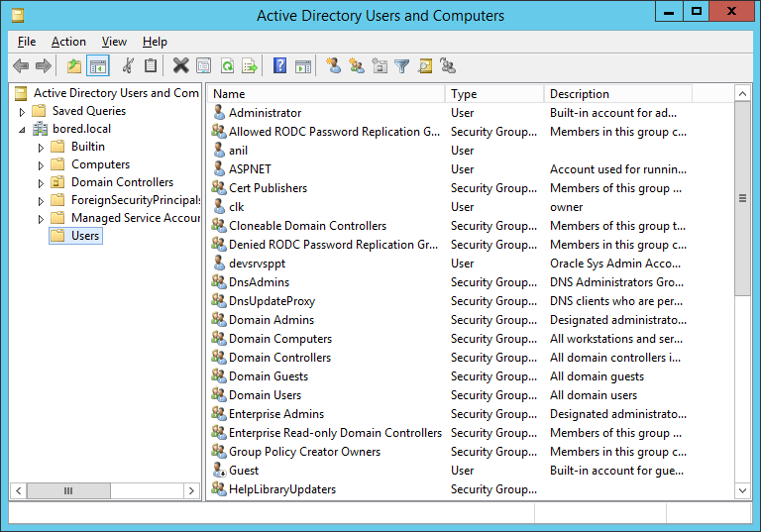The height and width of the screenshot is (532, 761).
Task: Click Find objects toolbar icon
Action: pos(425,65)
